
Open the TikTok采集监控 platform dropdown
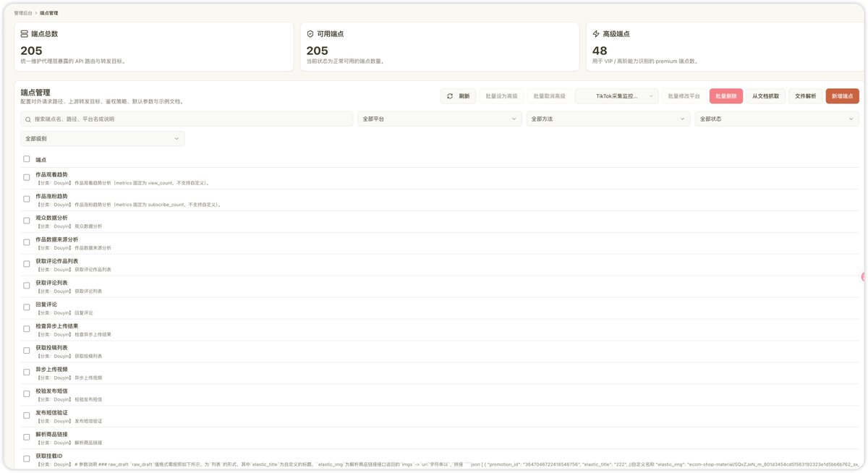(x=616, y=95)
